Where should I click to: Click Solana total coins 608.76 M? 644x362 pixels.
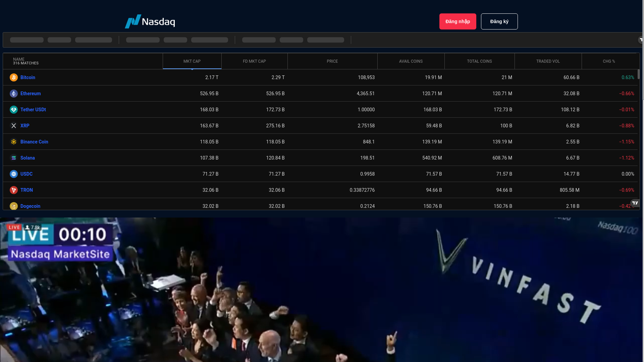point(502,158)
